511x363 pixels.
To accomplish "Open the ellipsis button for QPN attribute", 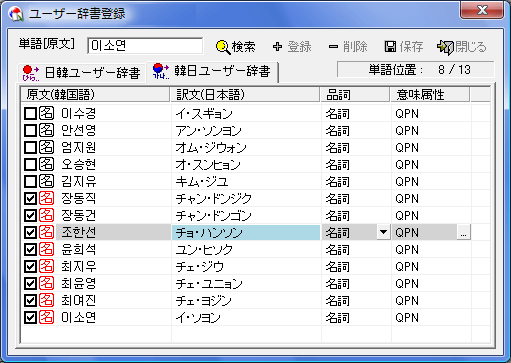I will [x=463, y=232].
